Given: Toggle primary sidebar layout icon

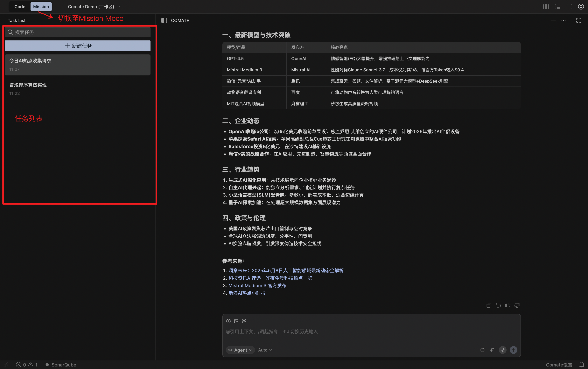Looking at the screenshot, I should pos(546,7).
